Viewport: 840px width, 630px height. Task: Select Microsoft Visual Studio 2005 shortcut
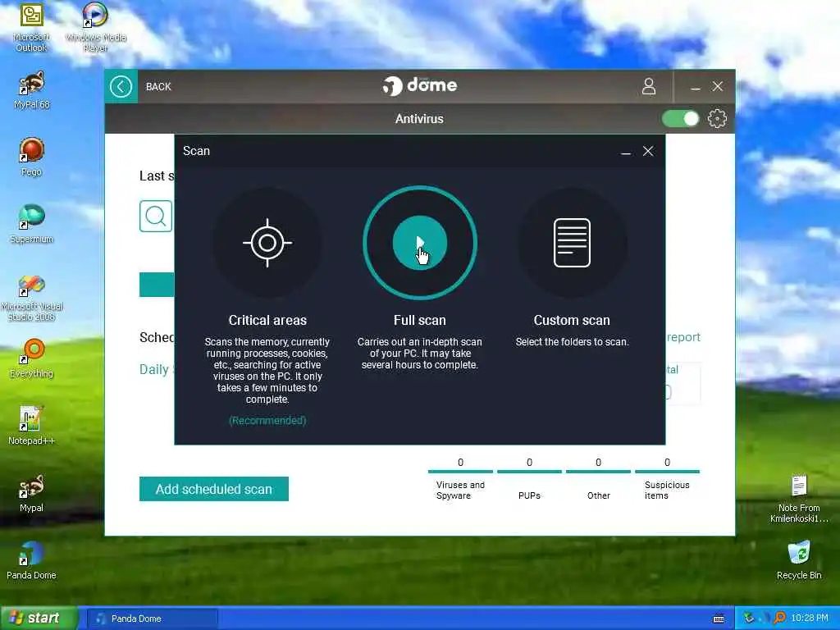32,299
